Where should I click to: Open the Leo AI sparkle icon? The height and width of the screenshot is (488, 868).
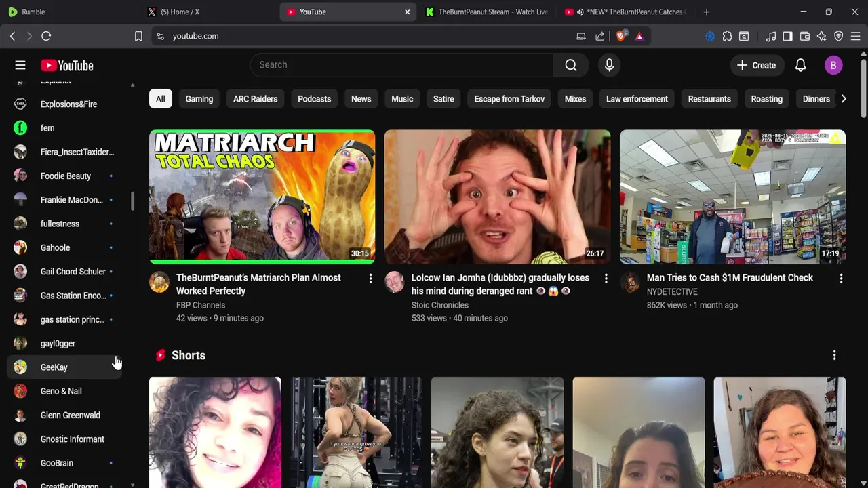(822, 36)
